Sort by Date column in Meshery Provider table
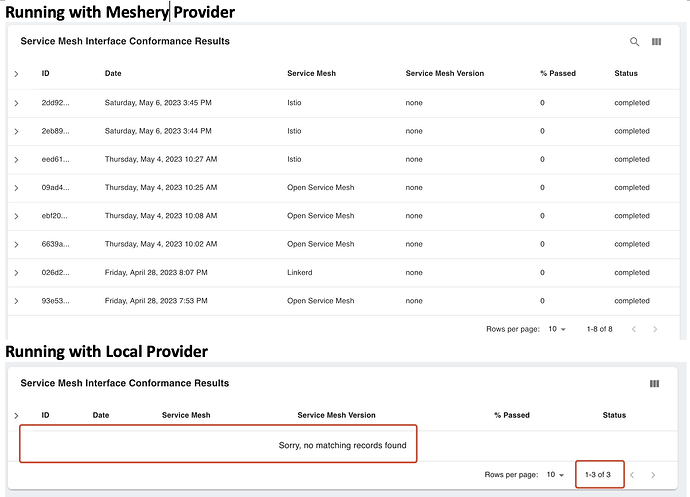Viewport: 690px width, 497px height. (113, 73)
